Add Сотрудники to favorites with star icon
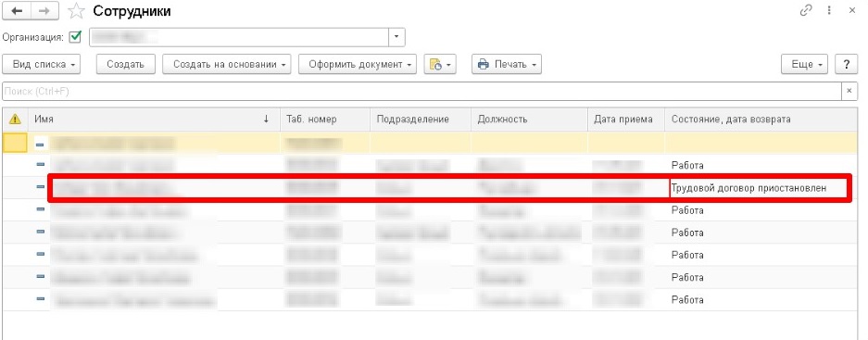The width and height of the screenshot is (868, 340). [75, 11]
